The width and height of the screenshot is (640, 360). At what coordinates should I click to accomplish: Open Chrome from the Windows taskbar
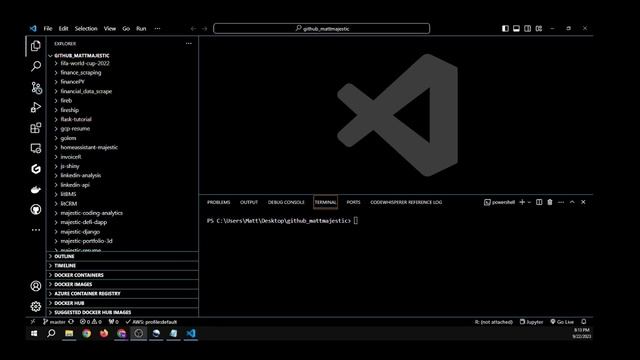(87, 333)
